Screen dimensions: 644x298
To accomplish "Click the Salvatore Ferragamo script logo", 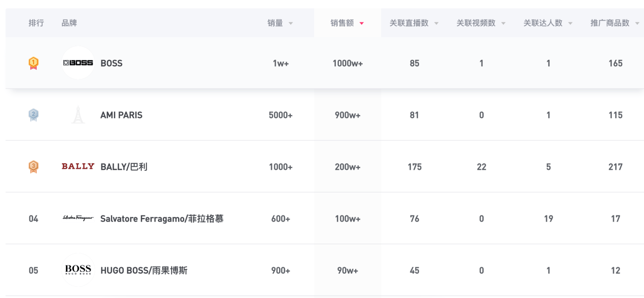I will (78, 218).
